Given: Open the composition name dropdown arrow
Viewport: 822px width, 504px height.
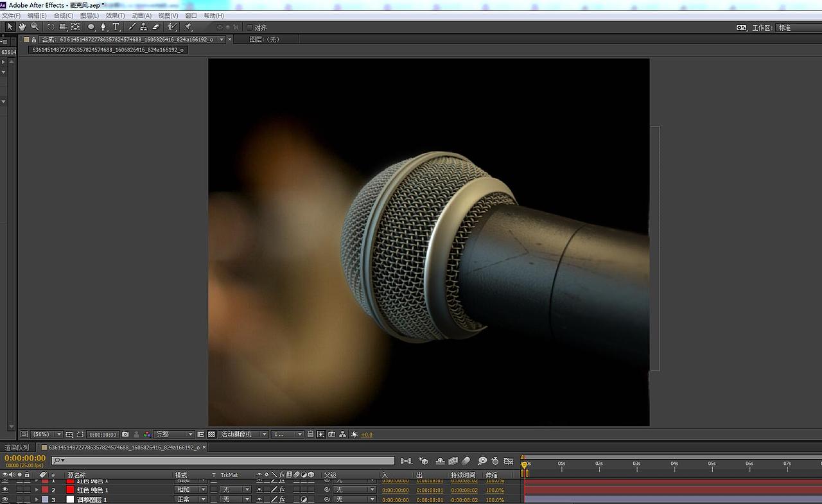Looking at the screenshot, I should coord(222,40).
